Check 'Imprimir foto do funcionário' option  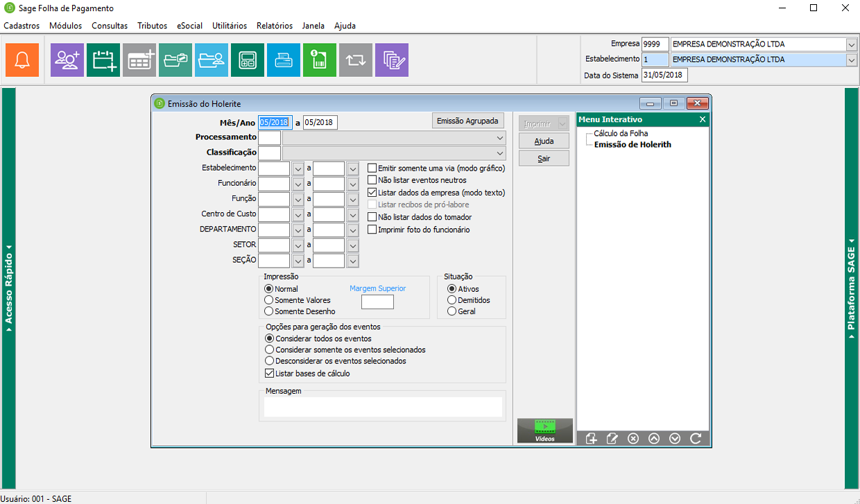(x=372, y=229)
